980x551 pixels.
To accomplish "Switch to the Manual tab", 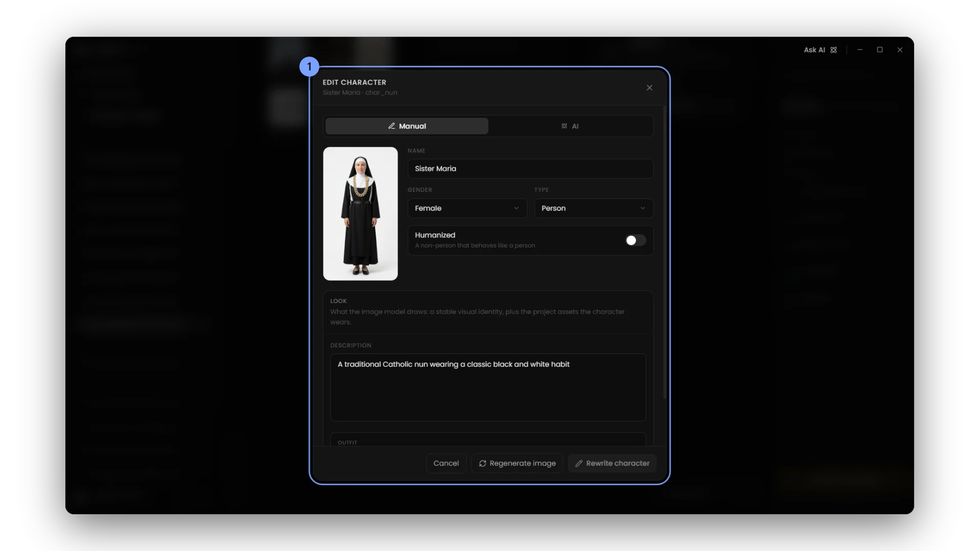I will coord(407,126).
